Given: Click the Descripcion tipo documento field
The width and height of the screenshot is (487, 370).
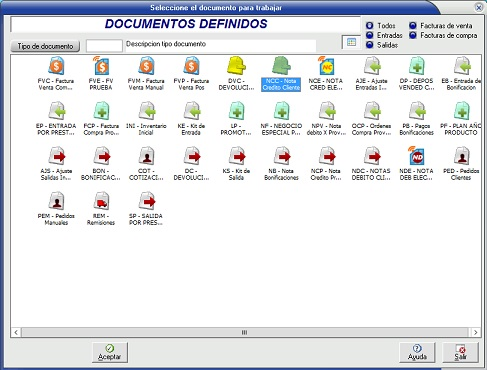Looking at the screenshot, I should pyautogui.click(x=220, y=46).
